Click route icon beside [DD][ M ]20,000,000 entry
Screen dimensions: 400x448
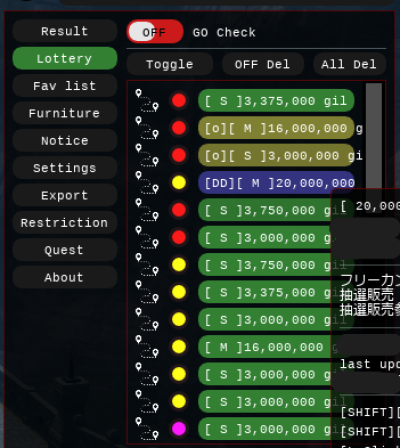pyautogui.click(x=147, y=182)
